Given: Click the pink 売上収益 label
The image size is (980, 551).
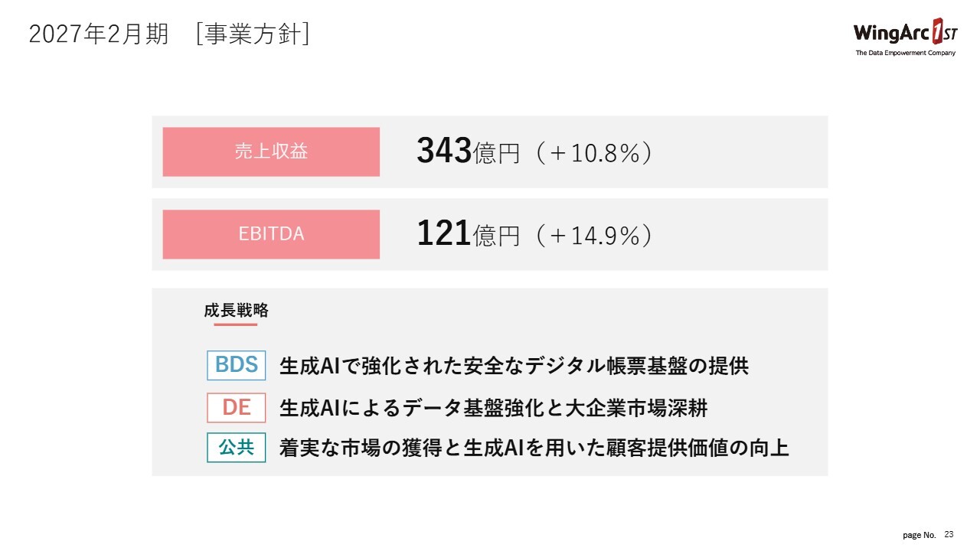Looking at the screenshot, I should pyautogui.click(x=271, y=152).
